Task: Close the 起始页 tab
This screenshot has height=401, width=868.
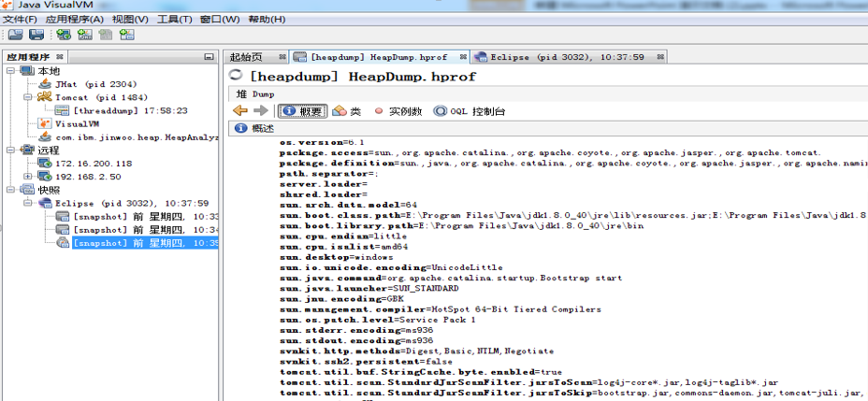Action: tap(282, 57)
